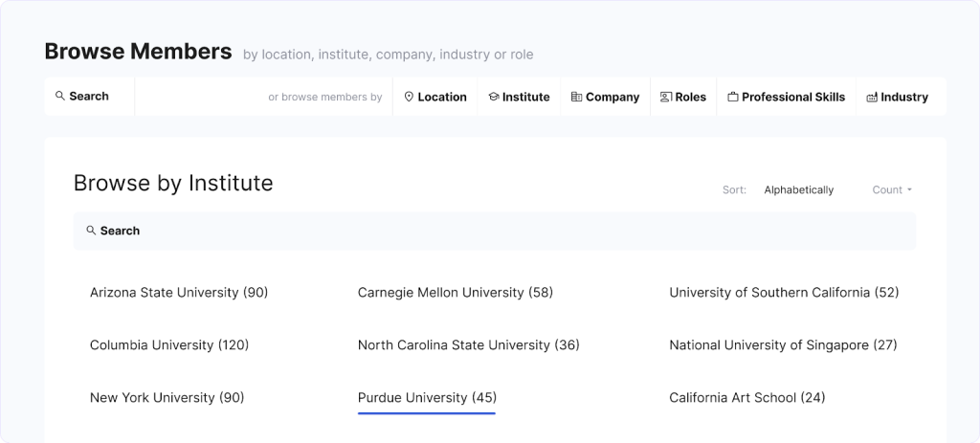Select University of Southern California
The image size is (980, 443).
(x=784, y=293)
